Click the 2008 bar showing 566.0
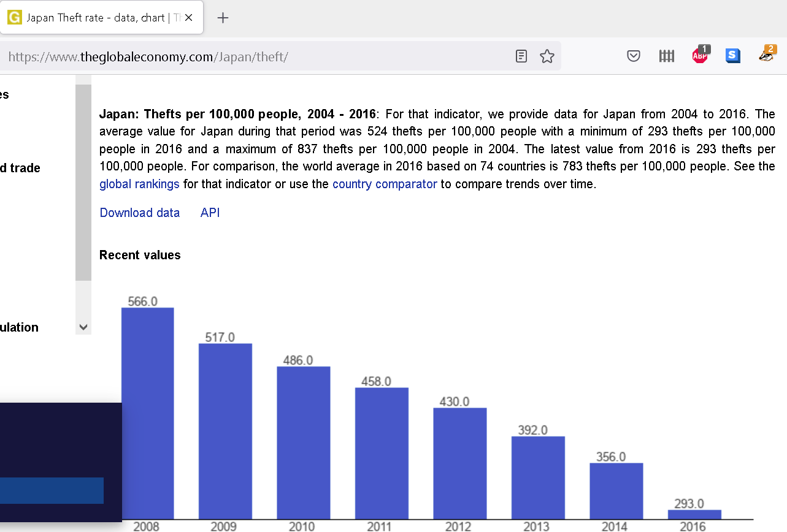Viewport: 787px width, 532px height. (148, 413)
